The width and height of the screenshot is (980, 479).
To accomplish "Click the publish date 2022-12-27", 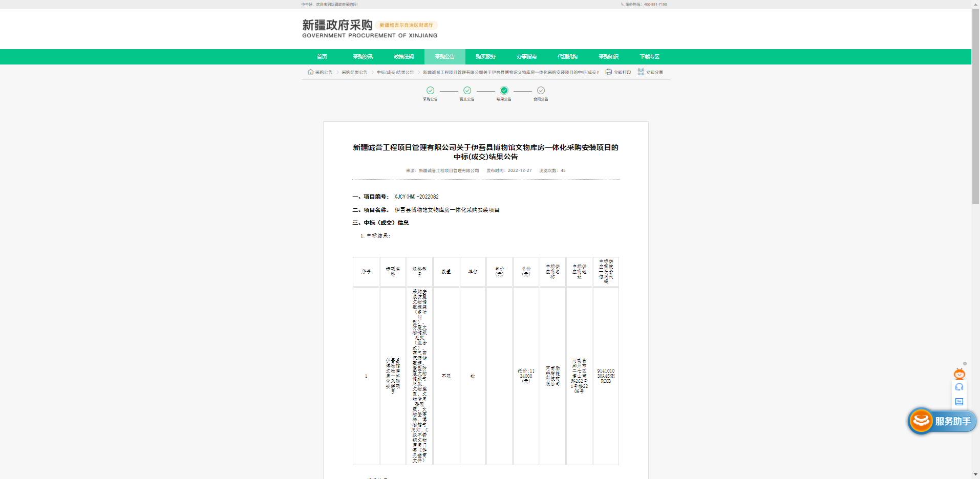I will pos(520,171).
